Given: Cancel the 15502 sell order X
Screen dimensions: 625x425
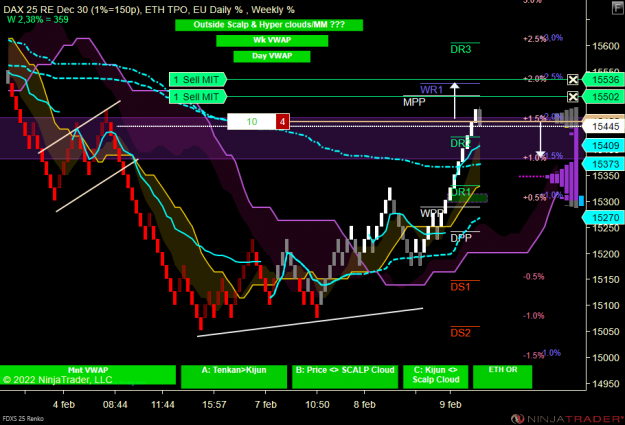Looking at the screenshot, I should tap(573, 97).
